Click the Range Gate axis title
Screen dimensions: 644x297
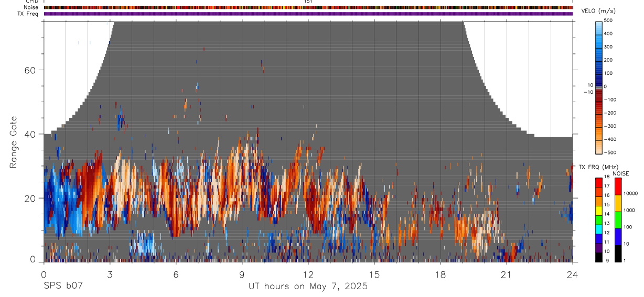click(13, 142)
